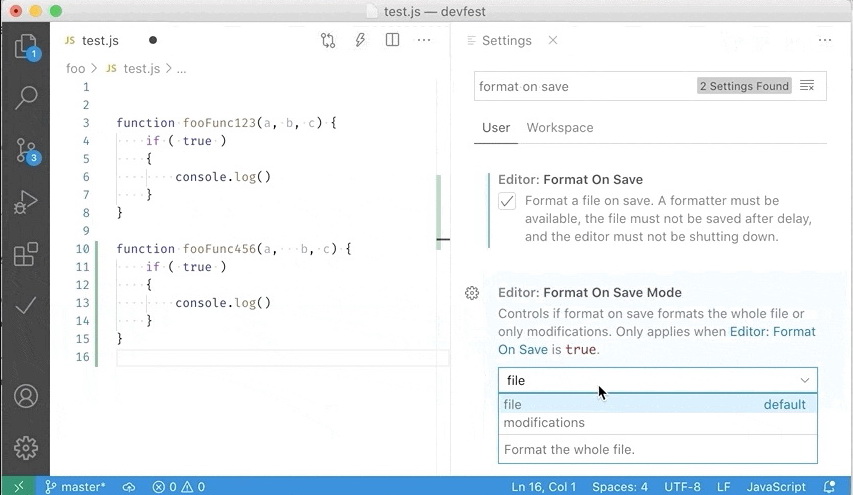Click the Clear Settings Search Input icon
This screenshot has width=853, height=495.
pyautogui.click(x=807, y=86)
